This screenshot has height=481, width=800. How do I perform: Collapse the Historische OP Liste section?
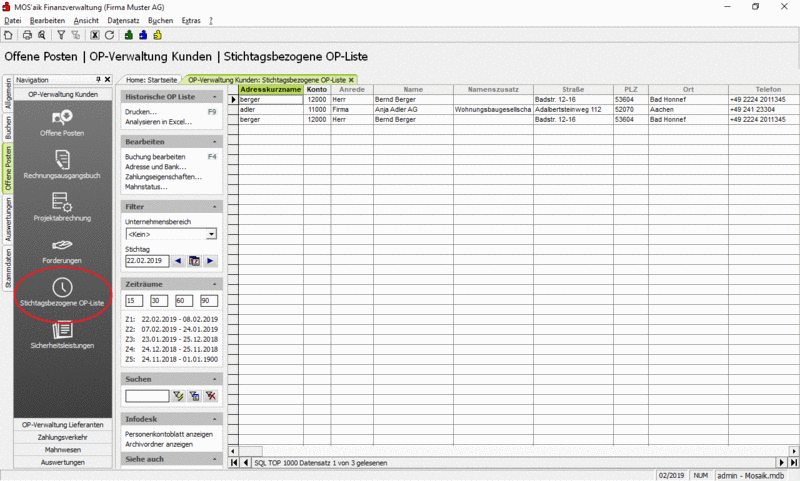215,97
